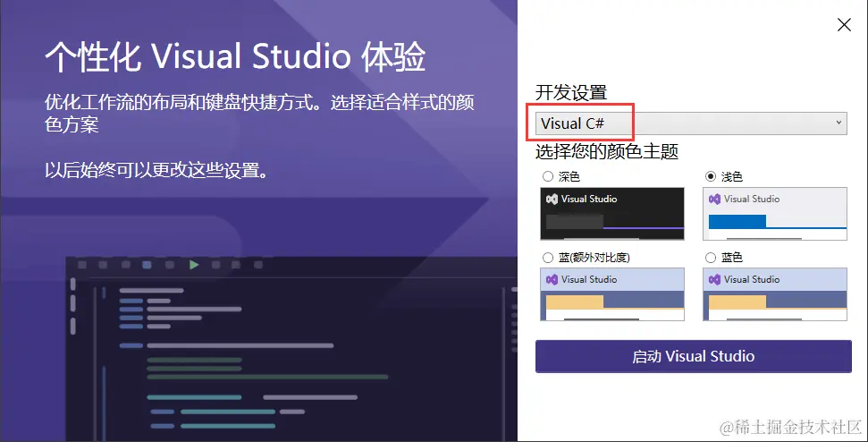Open the 开发设置 Visual C# dropdown
Viewport: 868px width, 442px height.
pos(691,123)
